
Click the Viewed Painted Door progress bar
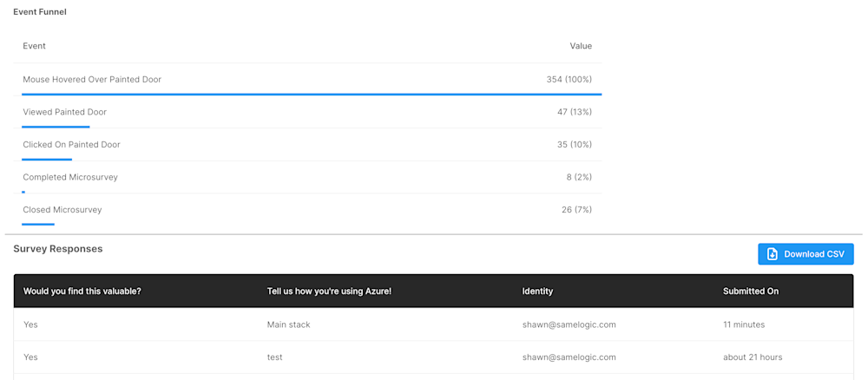[56, 128]
